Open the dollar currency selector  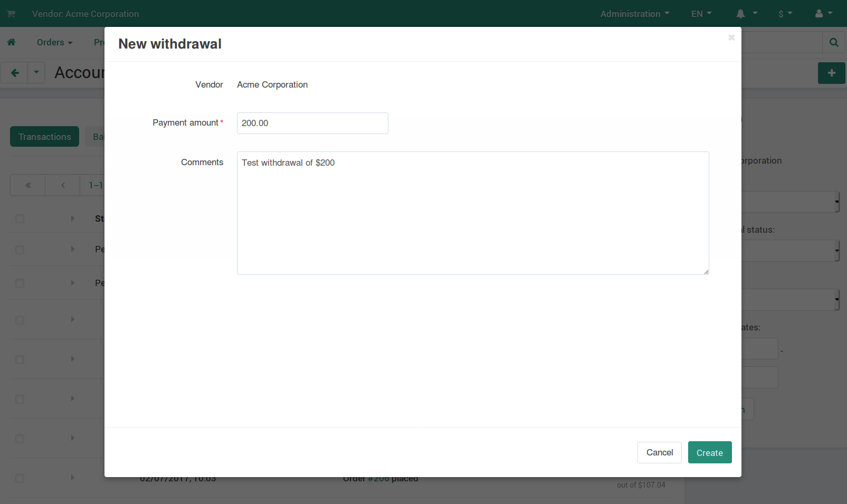(785, 14)
